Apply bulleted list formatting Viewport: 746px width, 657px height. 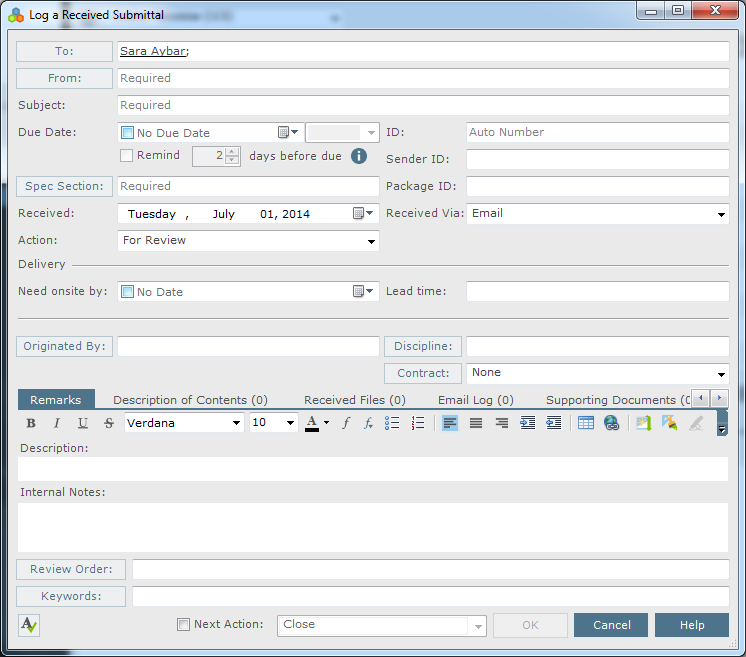click(x=392, y=423)
